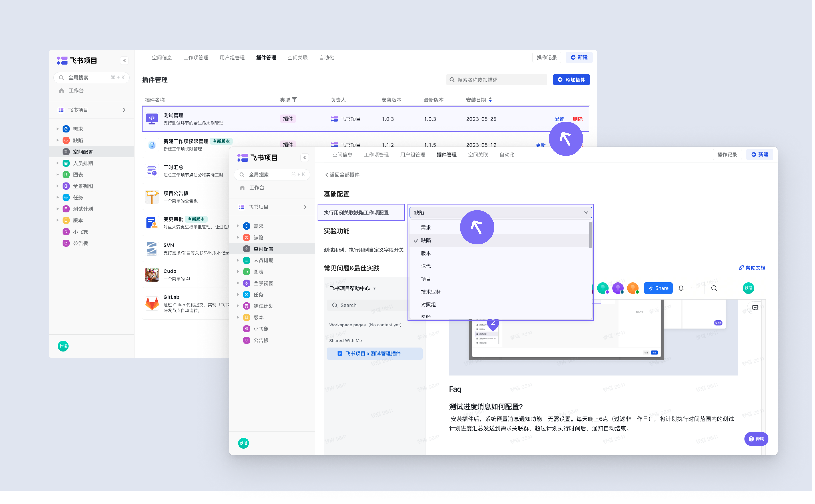This screenshot has width=815, height=504.
Task: Focus 全局搜索 in the front window
Action: coord(272,175)
